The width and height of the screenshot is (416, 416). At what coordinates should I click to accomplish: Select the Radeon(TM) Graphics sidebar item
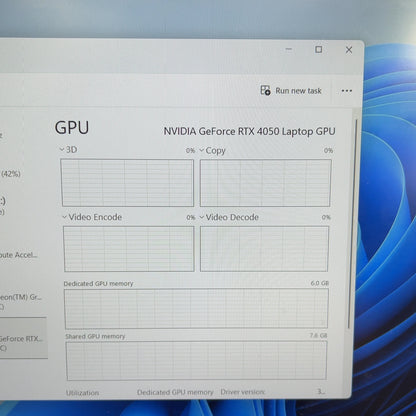click(x=21, y=301)
